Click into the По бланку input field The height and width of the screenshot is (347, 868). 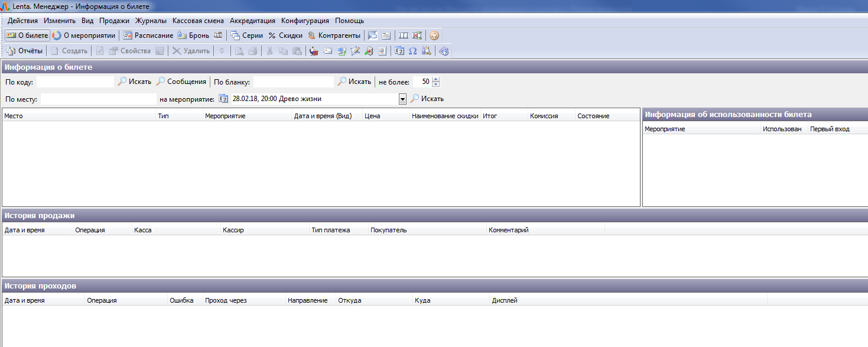pyautogui.click(x=293, y=82)
